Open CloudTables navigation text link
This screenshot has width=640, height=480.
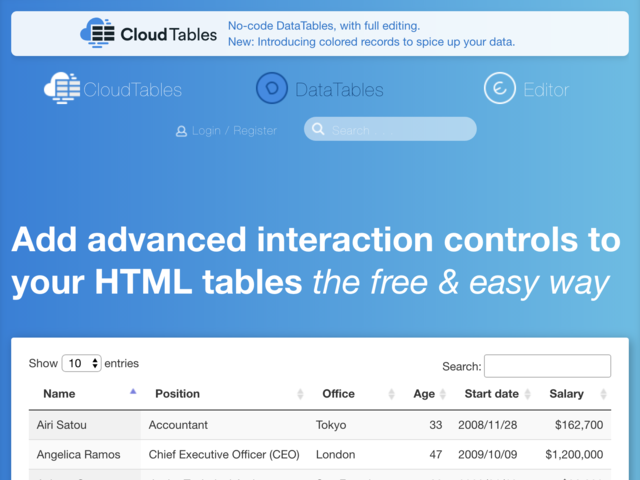[133, 90]
